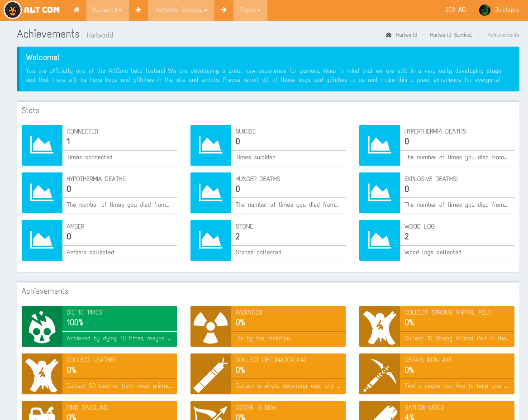The width and height of the screenshot is (528, 420).
Task: Click the skull icon for Die 10 Times
Action: [42, 326]
